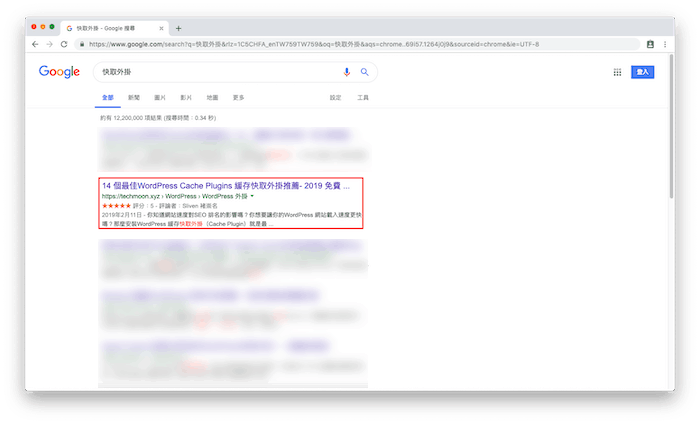Click the blue sign-in button
700x424 pixels.
pyautogui.click(x=642, y=72)
